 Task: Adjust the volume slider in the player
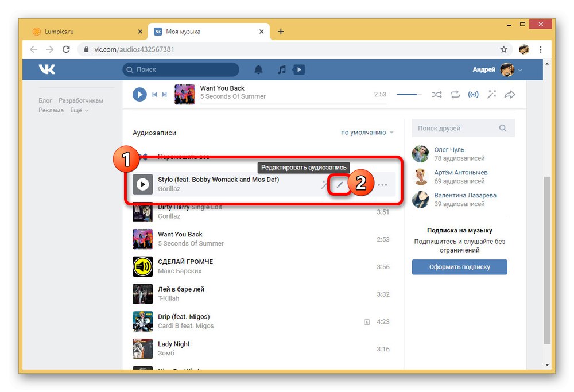(x=409, y=95)
